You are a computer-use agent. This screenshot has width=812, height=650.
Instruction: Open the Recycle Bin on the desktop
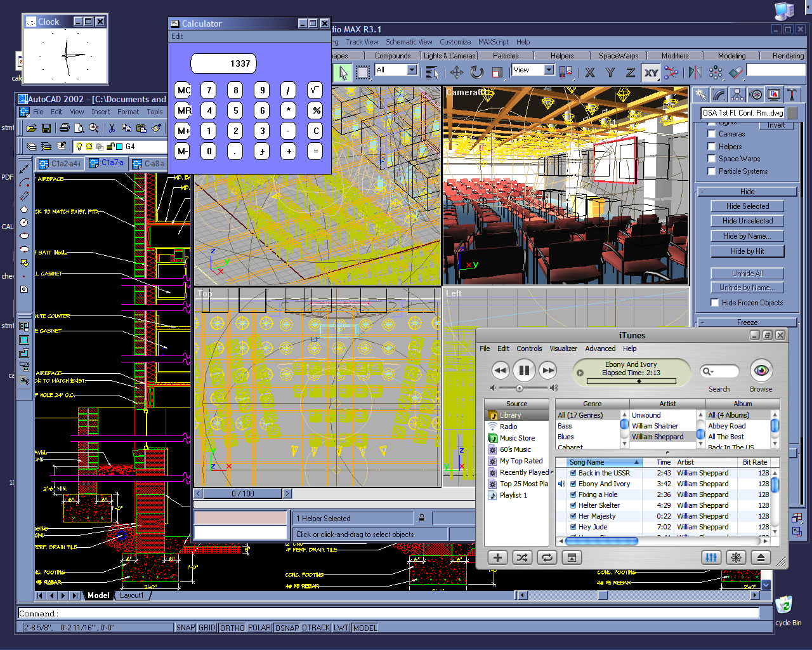[x=785, y=604]
